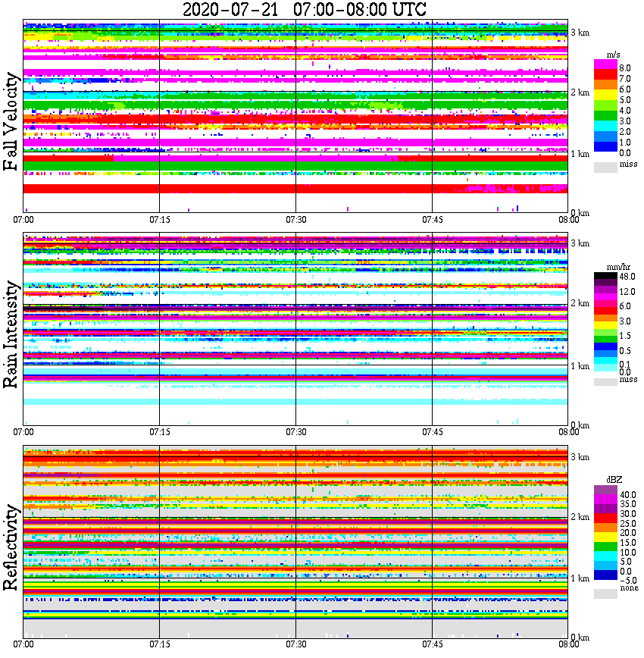644x658 pixels.
Task: Click the "07:00" time tick under Fall Velocity
Action: click(x=23, y=220)
